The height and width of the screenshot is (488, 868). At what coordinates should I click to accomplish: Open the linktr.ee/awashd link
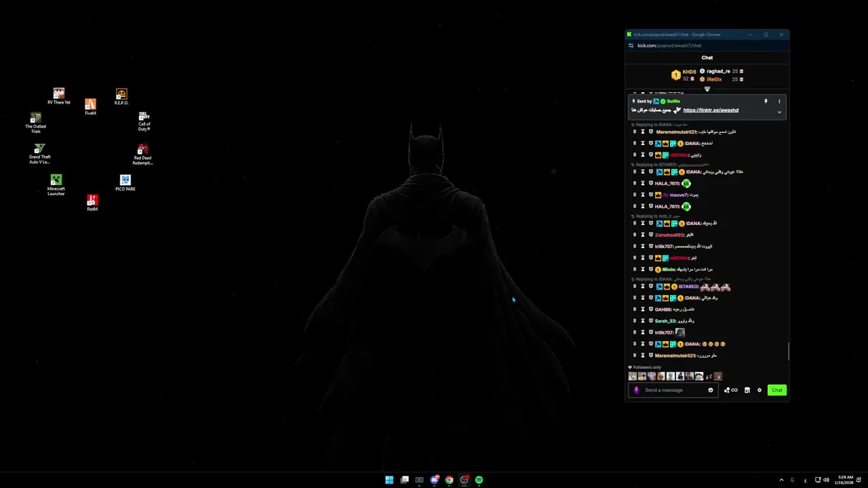pos(711,110)
